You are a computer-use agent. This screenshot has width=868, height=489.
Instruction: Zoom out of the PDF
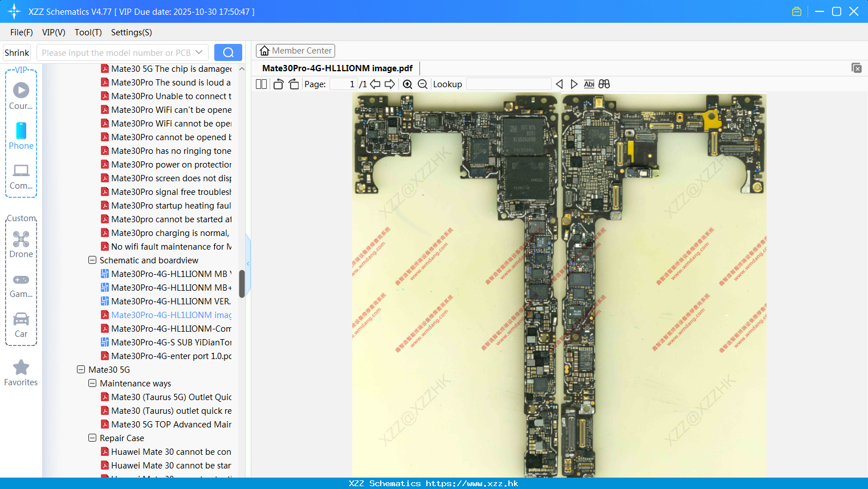pyautogui.click(x=422, y=84)
